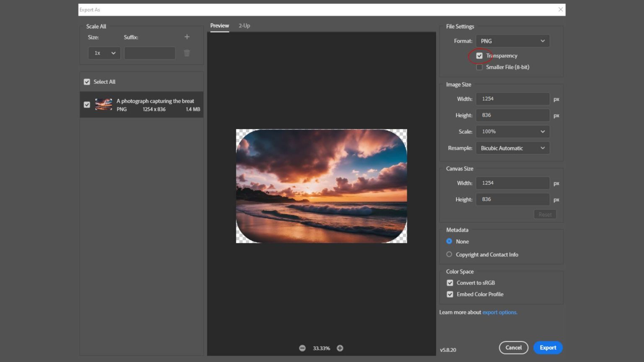The image size is (644, 362).
Task: Switch to the 2-Up tab
Action: pyautogui.click(x=244, y=26)
